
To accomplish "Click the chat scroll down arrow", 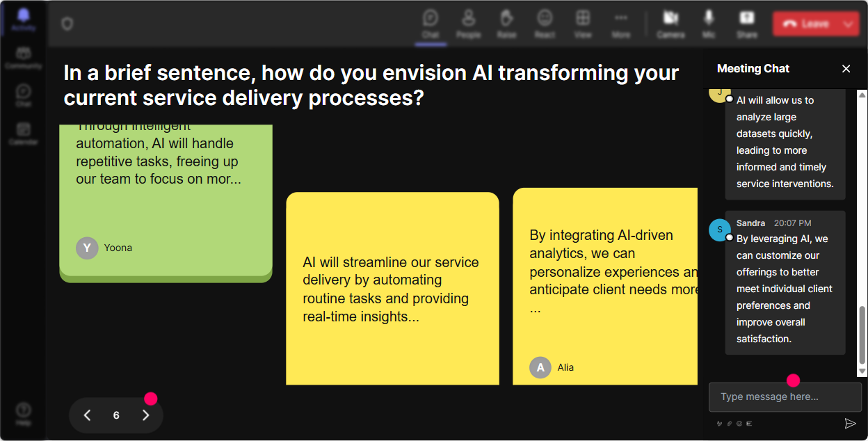I will coord(862,372).
